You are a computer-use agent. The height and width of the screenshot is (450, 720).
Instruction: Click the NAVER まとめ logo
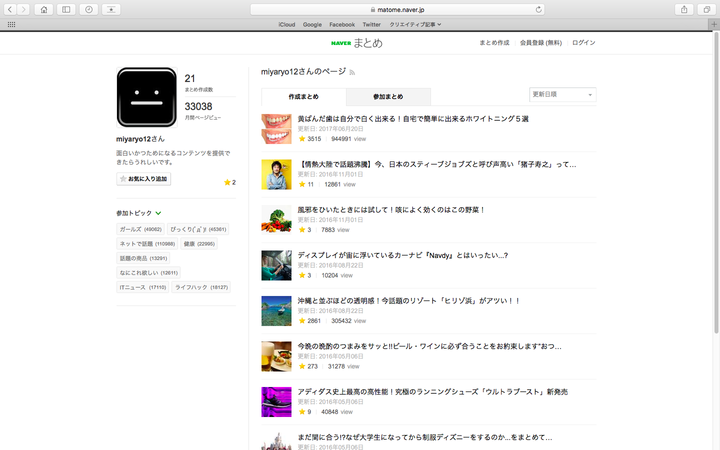click(x=357, y=43)
